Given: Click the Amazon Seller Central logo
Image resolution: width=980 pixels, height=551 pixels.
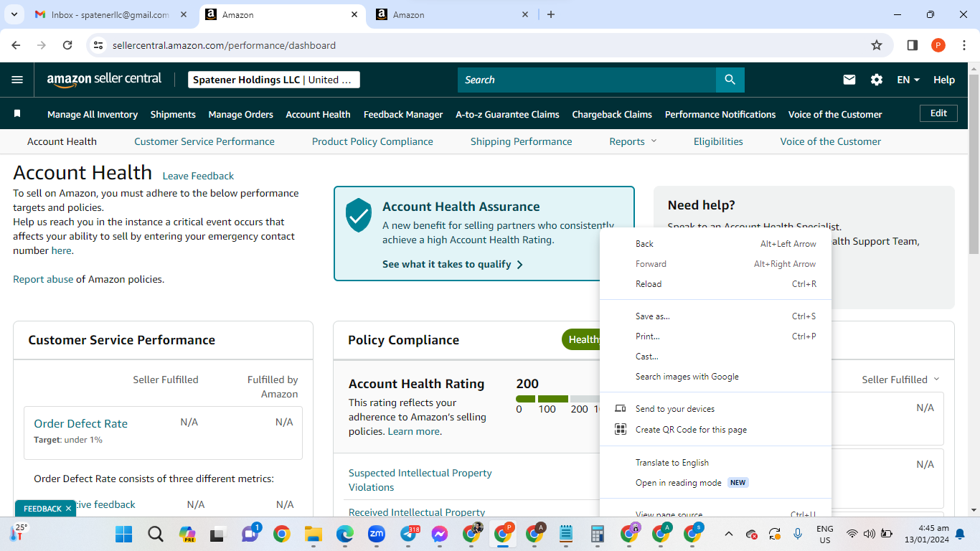Looking at the screenshot, I should pyautogui.click(x=104, y=80).
